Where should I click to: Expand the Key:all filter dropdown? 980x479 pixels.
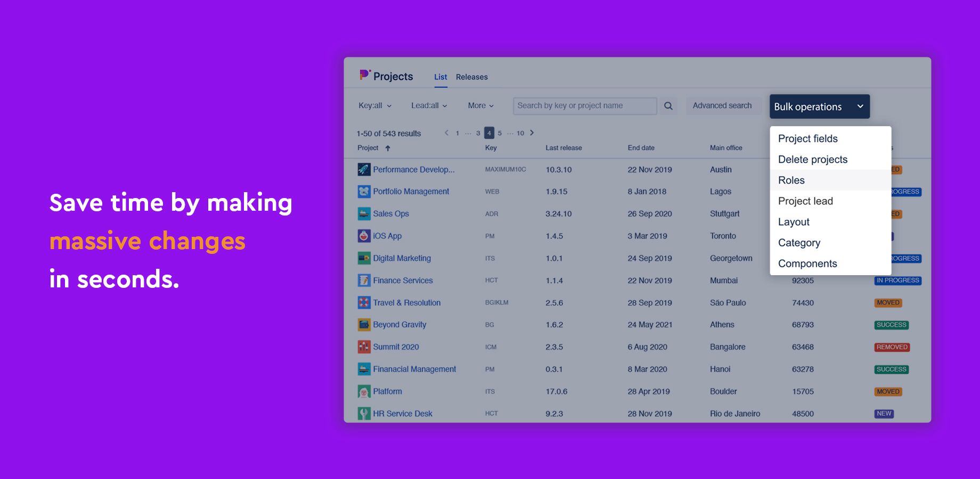click(375, 105)
